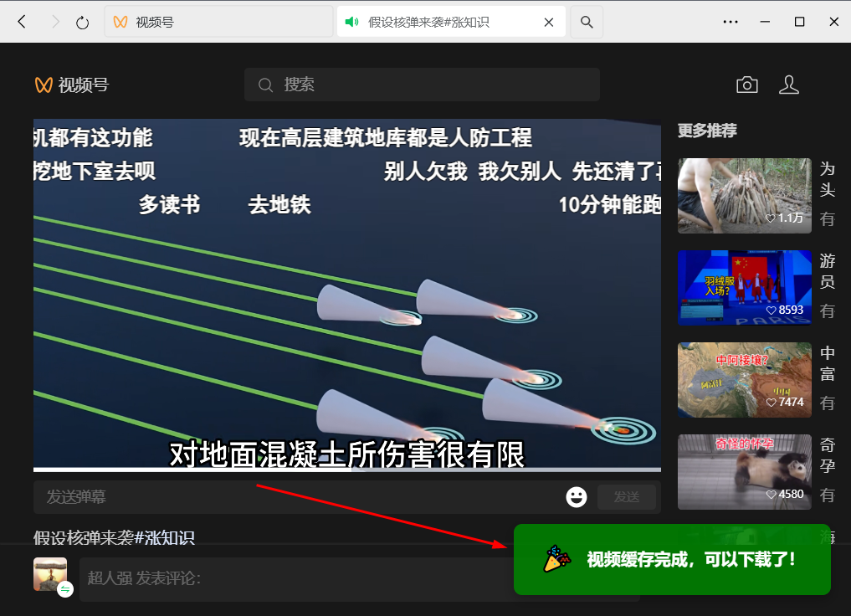The height and width of the screenshot is (616, 851).
Task: Switch to the 视频号 tab
Action: [x=218, y=22]
